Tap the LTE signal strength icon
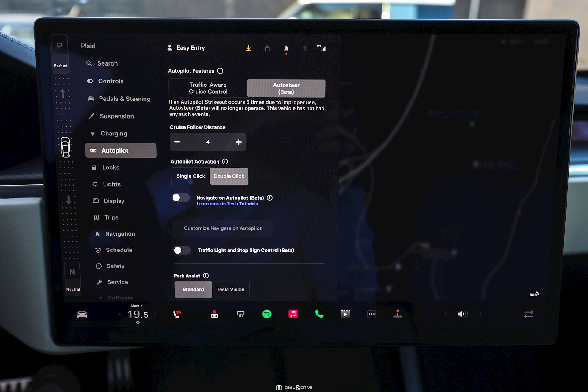The height and width of the screenshot is (392, 588). coord(322,48)
